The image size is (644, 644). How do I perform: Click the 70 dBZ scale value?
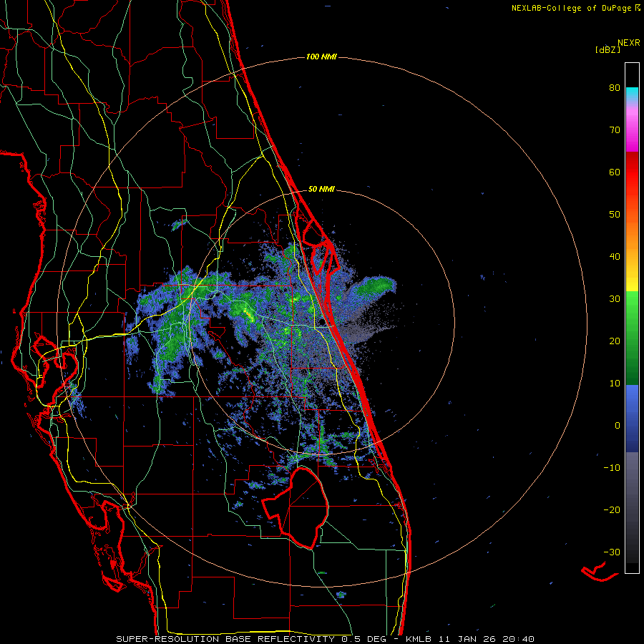click(x=615, y=130)
